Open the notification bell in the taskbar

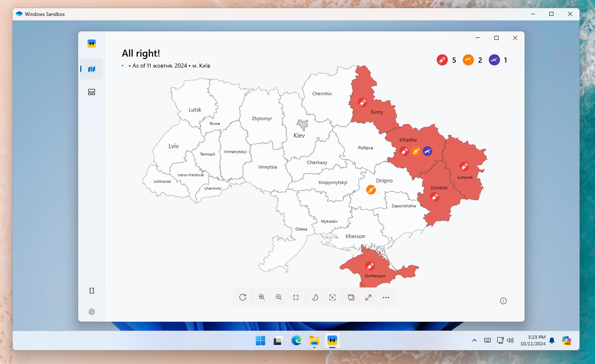[552, 340]
